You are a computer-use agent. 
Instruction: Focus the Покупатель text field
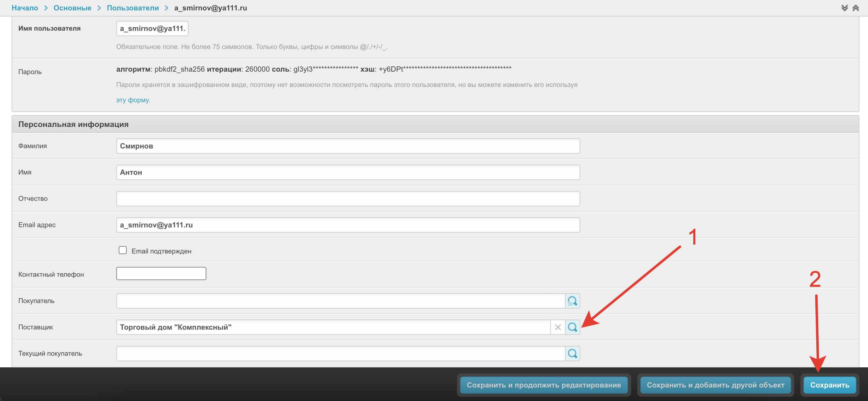pos(341,301)
